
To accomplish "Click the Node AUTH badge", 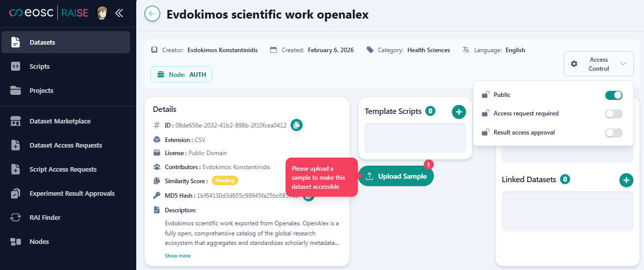I will pyautogui.click(x=181, y=74).
